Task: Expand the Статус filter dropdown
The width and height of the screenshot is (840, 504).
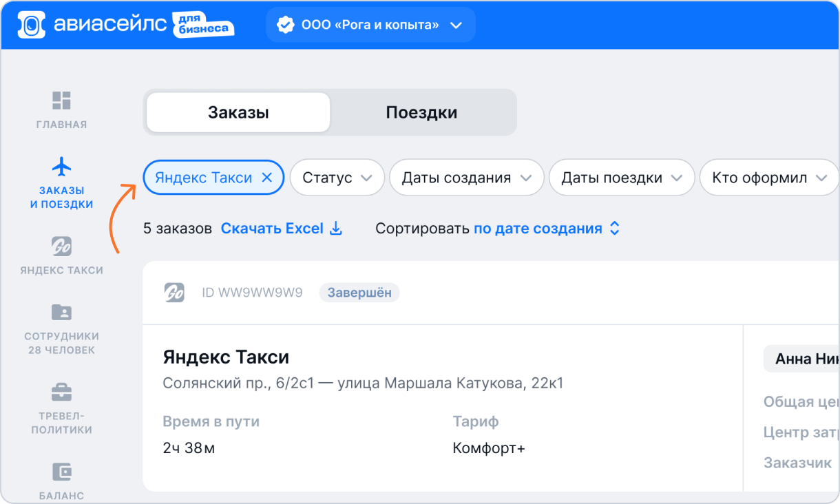Action: tap(337, 178)
